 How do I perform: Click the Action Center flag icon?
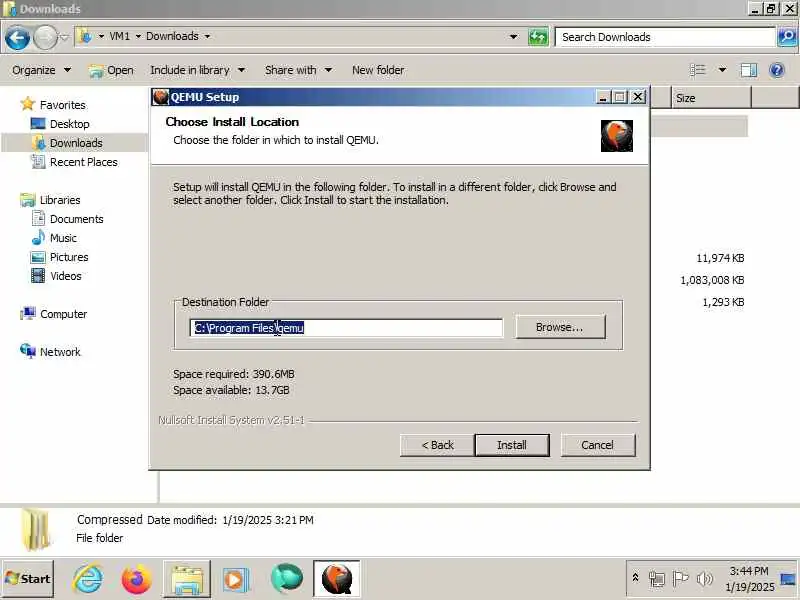pos(680,579)
